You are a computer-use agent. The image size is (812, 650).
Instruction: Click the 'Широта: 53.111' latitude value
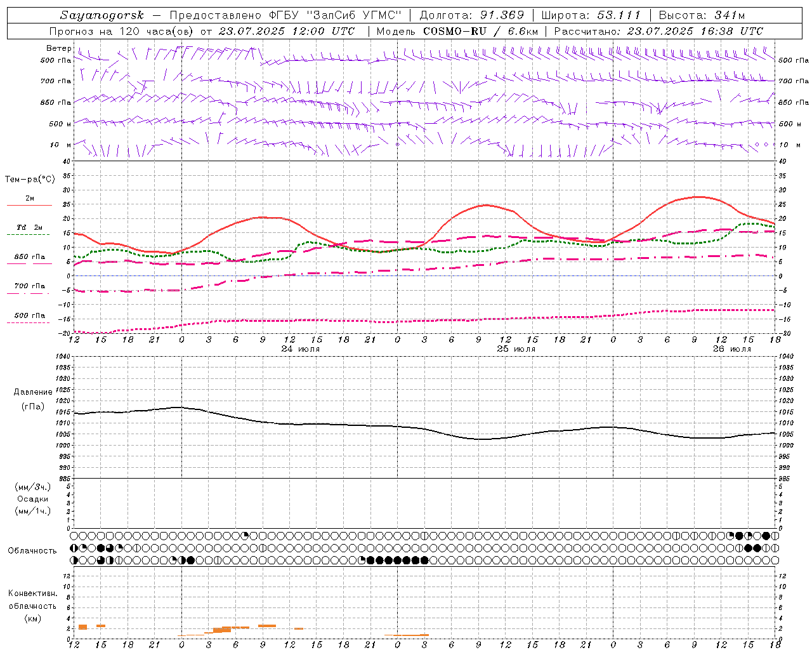[591, 15]
